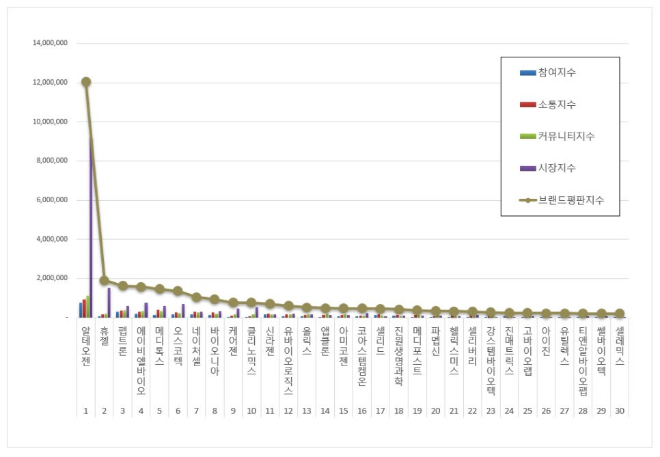660x457 pixels.
Task: Select the 강스템바이오텍 category axis label
Action: (x=490, y=353)
